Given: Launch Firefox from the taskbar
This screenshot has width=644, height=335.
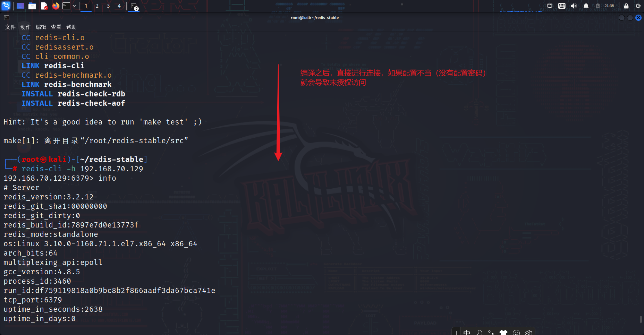Looking at the screenshot, I should coord(56,6).
